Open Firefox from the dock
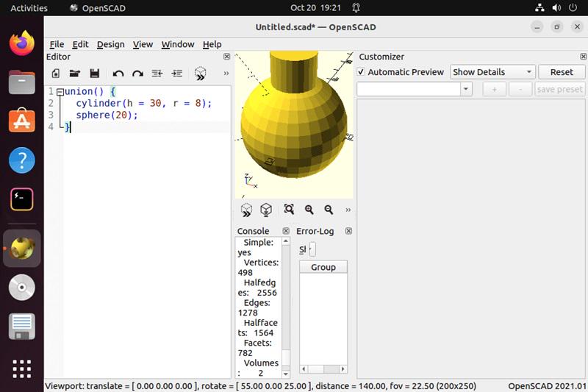Screen dimensions: 588x392 [22, 43]
